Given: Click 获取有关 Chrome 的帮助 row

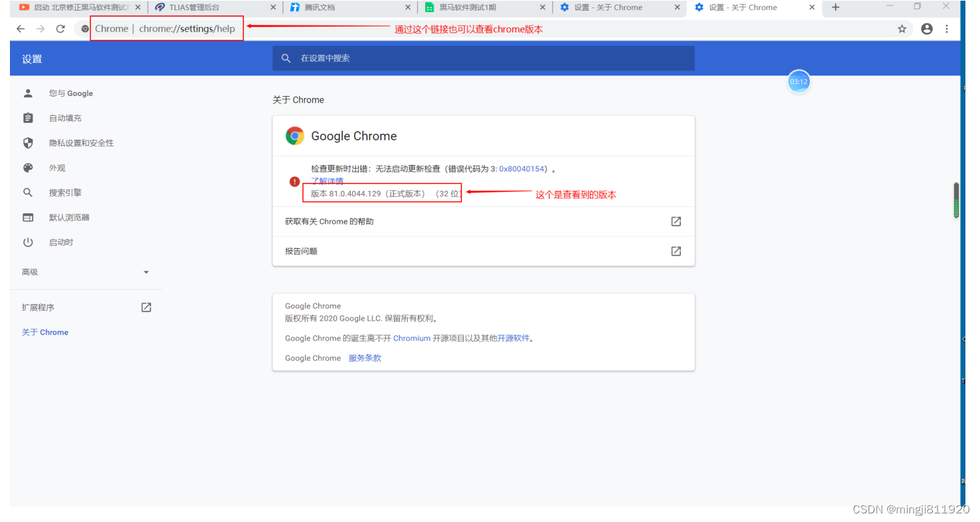Looking at the screenshot, I should pos(483,221).
